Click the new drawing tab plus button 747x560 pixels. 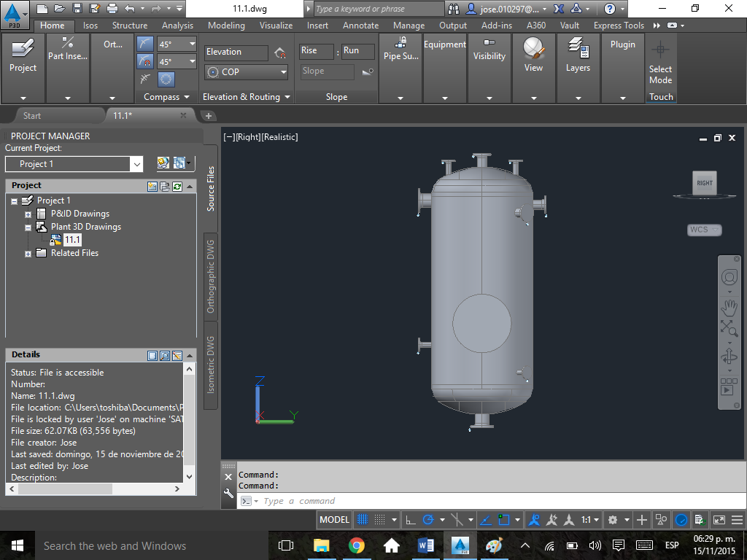coord(208,116)
